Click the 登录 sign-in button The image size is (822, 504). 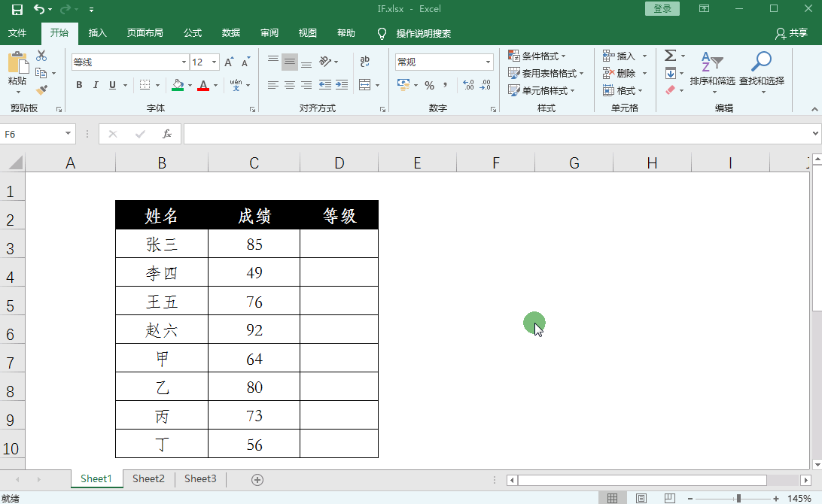(x=662, y=9)
